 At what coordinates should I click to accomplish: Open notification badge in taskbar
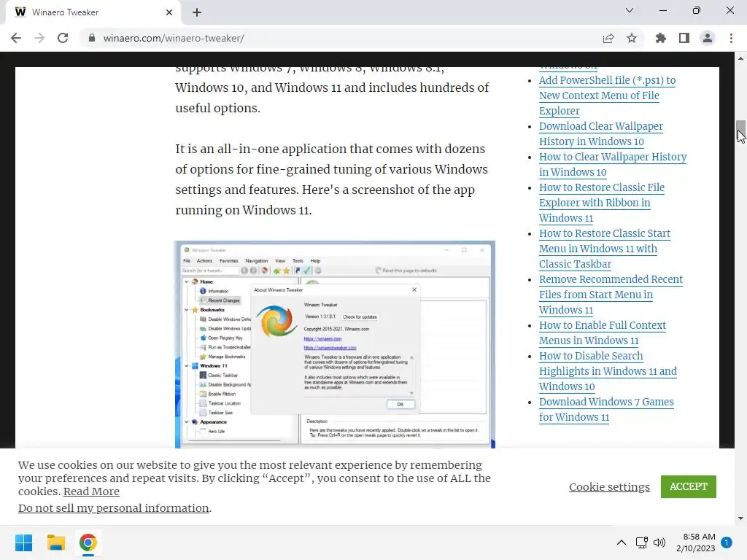click(727, 542)
